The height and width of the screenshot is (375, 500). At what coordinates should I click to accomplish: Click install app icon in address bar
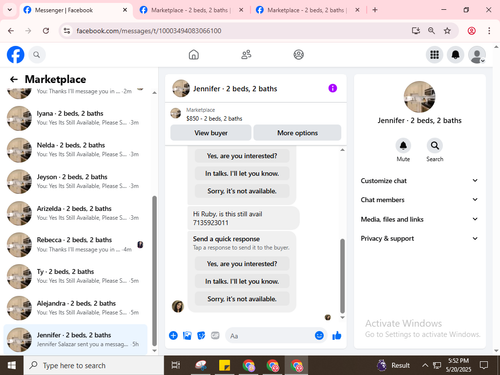tap(416, 31)
